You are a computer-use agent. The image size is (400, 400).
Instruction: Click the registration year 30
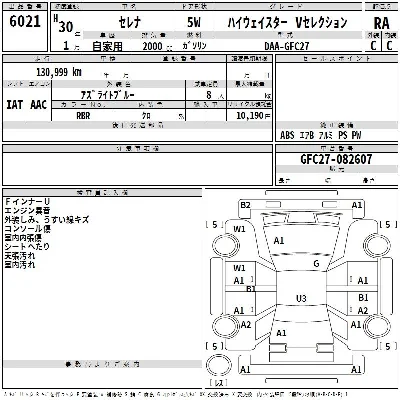[x=66, y=27]
